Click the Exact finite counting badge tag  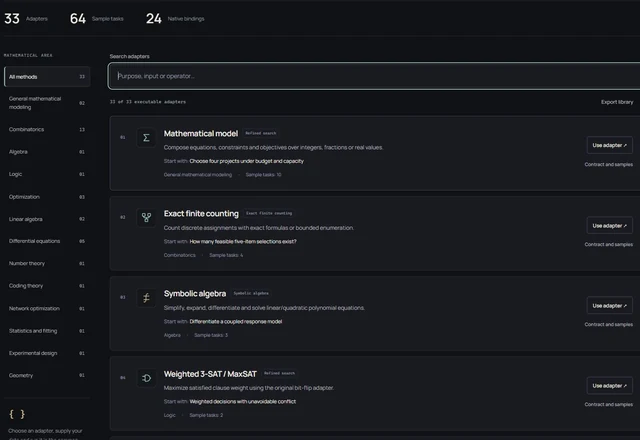[269, 213]
